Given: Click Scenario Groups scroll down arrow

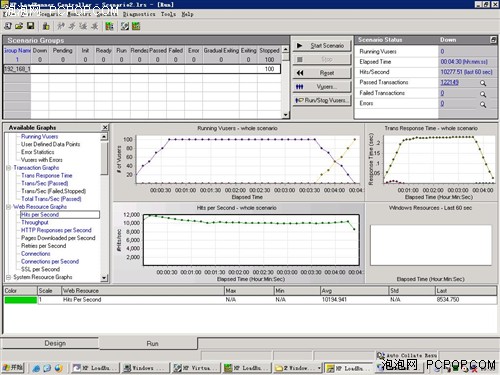Looking at the screenshot, I should pos(286,115).
